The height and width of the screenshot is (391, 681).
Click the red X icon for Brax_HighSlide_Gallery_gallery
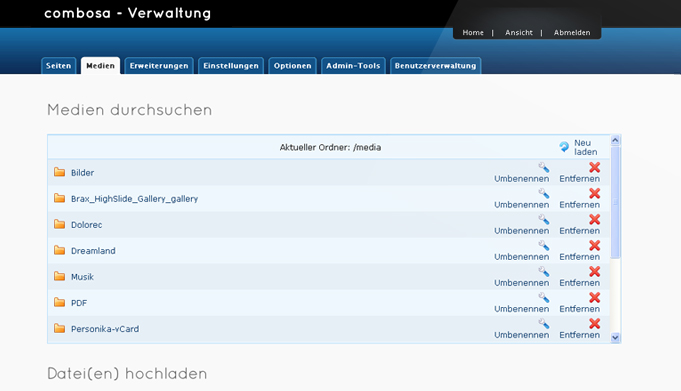595,193
